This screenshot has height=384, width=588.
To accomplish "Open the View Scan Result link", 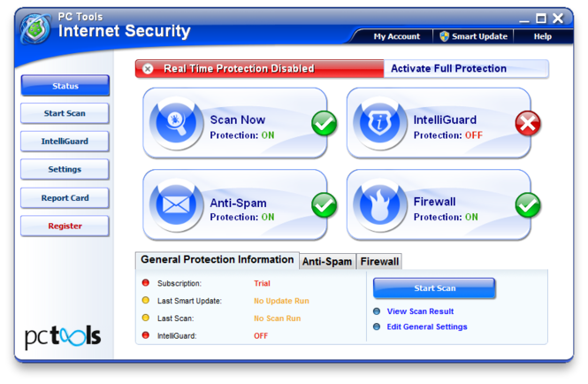I will [x=420, y=311].
